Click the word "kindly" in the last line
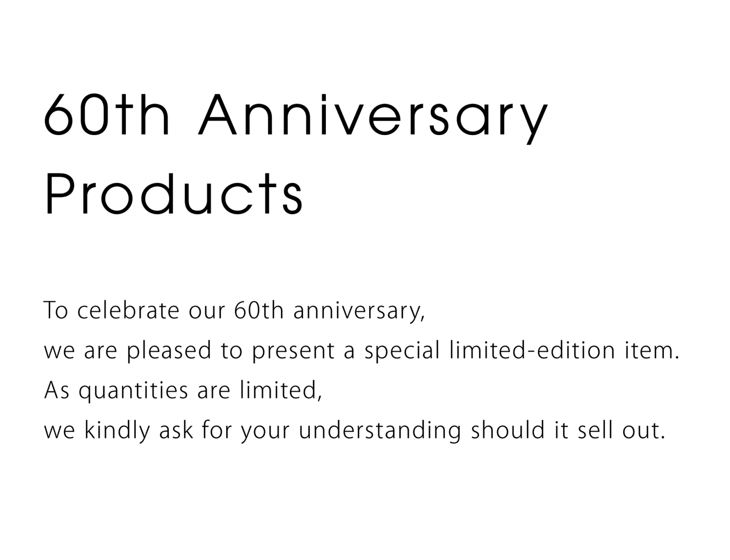The width and height of the screenshot is (730, 560). (117, 430)
